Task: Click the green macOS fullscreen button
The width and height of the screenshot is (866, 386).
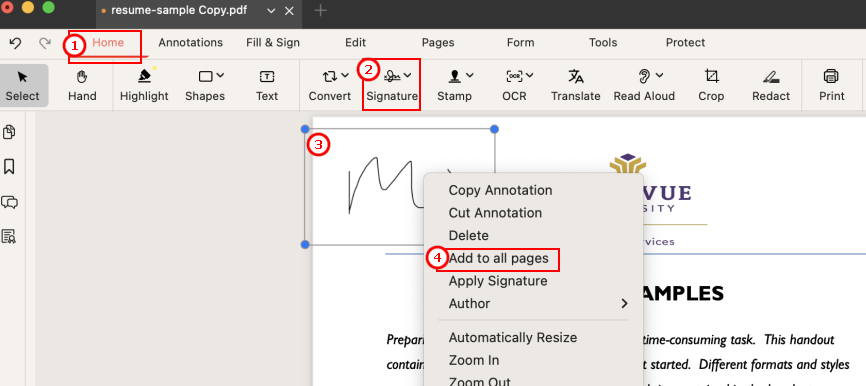Action: [x=49, y=8]
